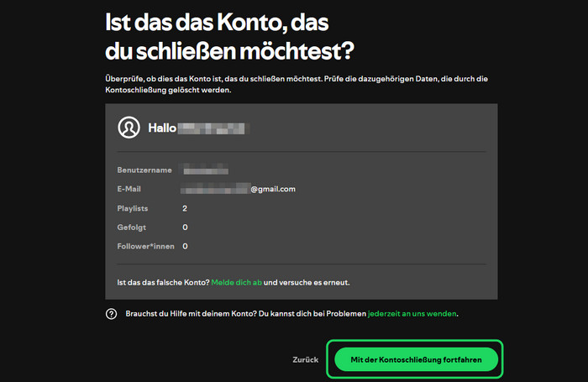Go back with the Zurück button
588x382 pixels.
click(x=305, y=359)
